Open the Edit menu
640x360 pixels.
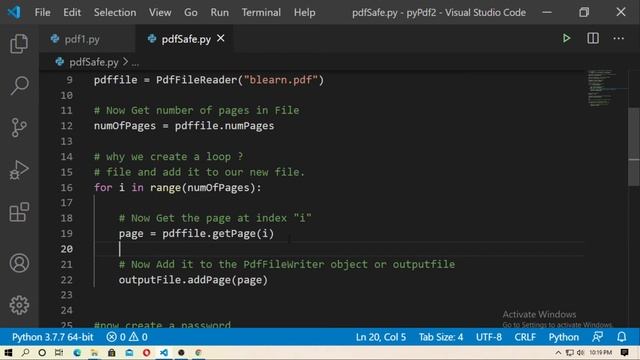[72, 12]
